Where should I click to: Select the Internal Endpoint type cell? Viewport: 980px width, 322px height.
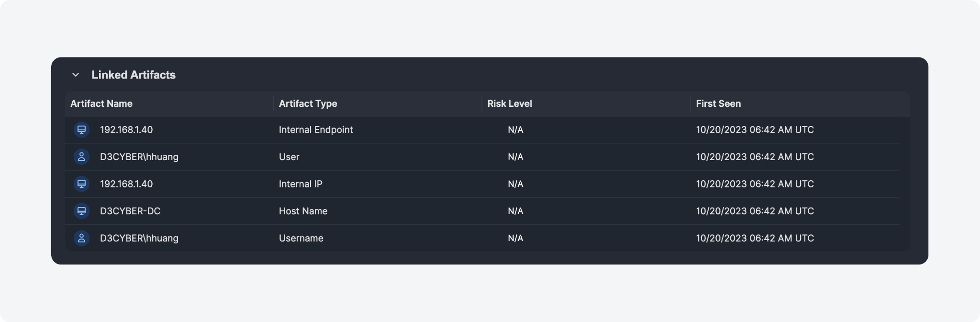316,130
